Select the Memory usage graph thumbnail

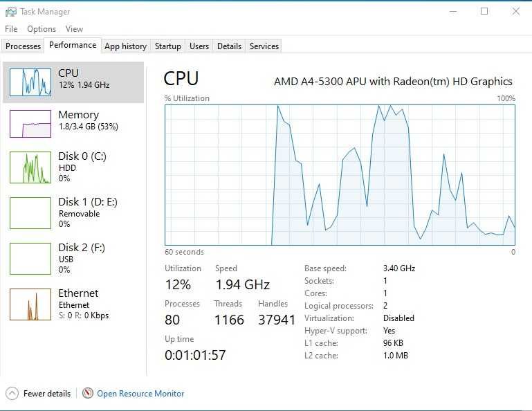tap(30, 123)
